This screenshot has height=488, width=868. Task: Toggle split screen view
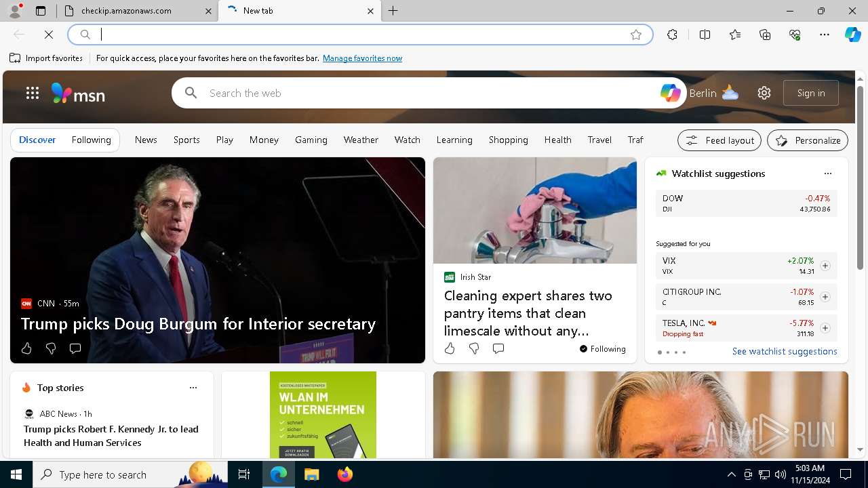(705, 35)
